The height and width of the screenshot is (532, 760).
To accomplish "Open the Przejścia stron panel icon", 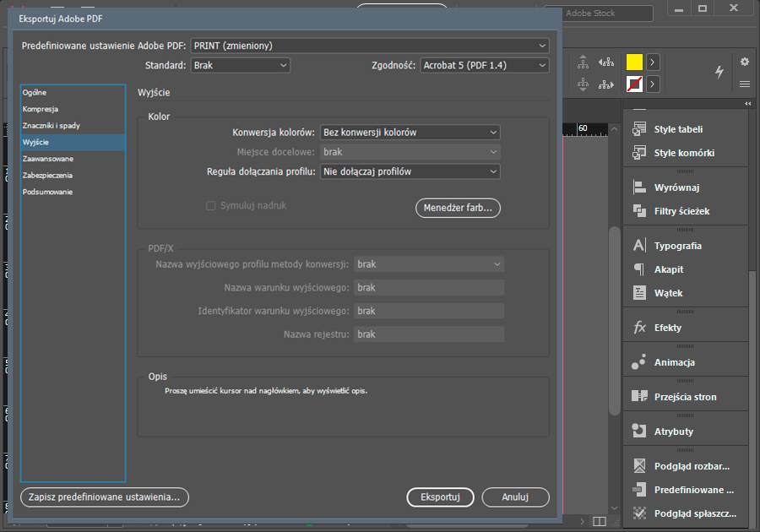I will (x=639, y=396).
